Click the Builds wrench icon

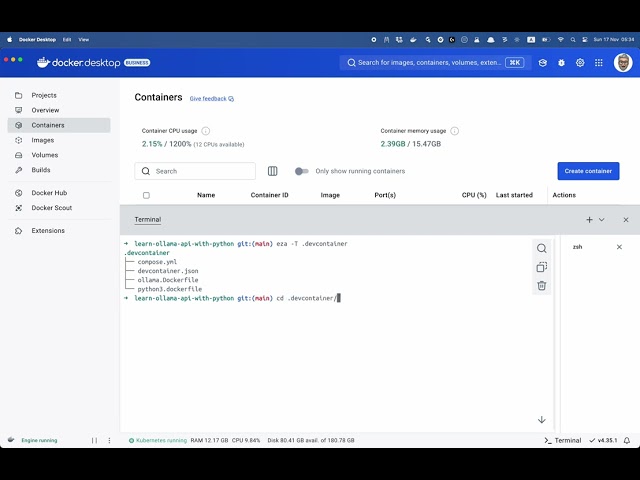(x=18, y=170)
